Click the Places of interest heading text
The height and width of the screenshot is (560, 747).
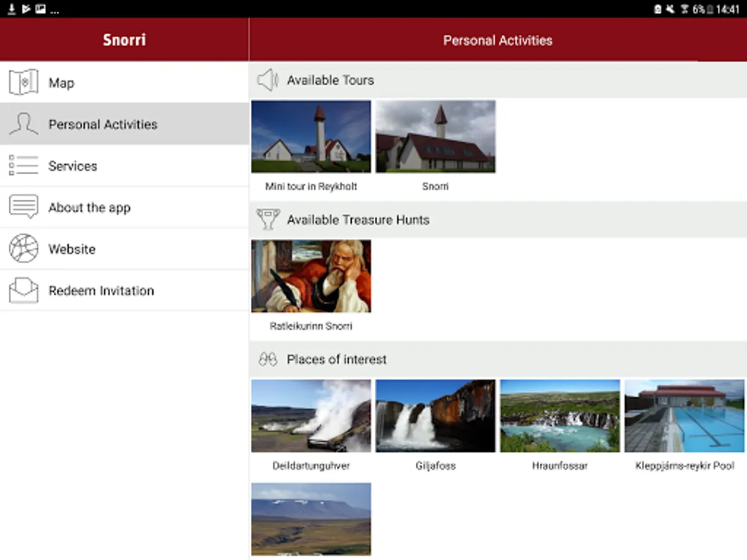(x=337, y=359)
